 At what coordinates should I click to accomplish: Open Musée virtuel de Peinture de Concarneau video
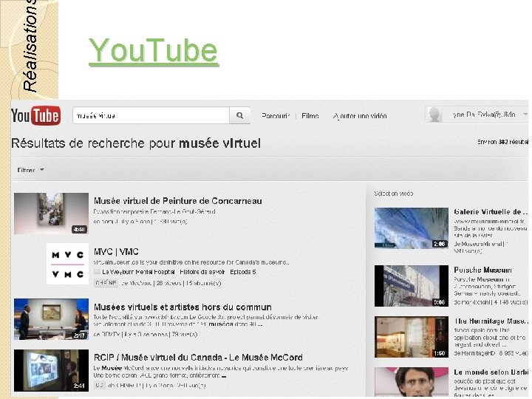pos(178,201)
